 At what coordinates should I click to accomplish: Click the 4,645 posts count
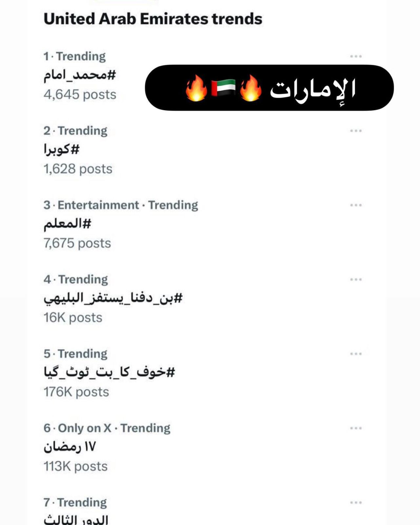pos(80,95)
